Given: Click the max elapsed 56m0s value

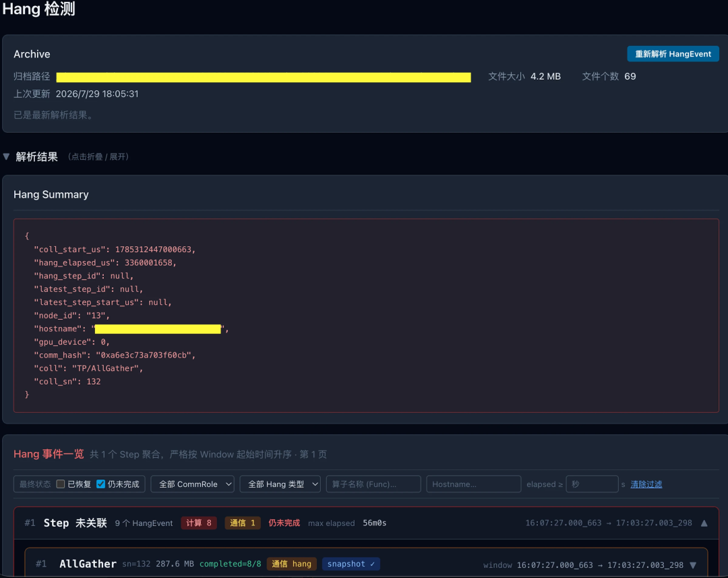Looking at the screenshot, I should coord(375,523).
